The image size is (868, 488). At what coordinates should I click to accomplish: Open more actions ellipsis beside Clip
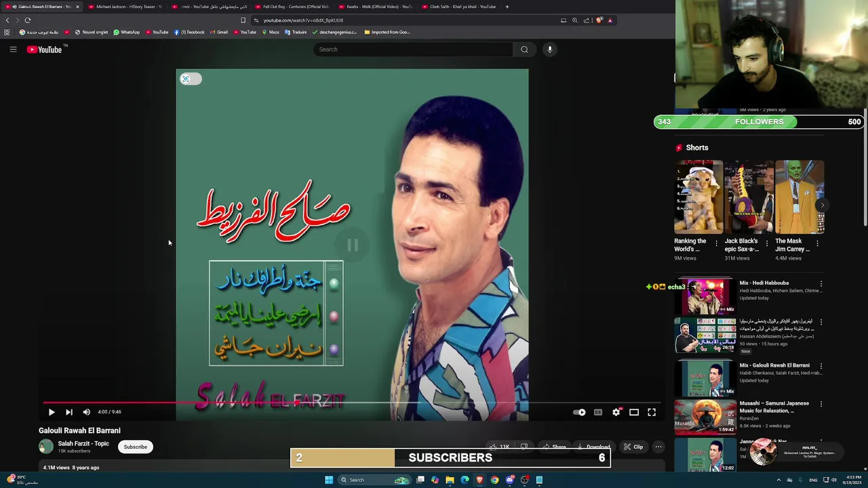point(658,447)
